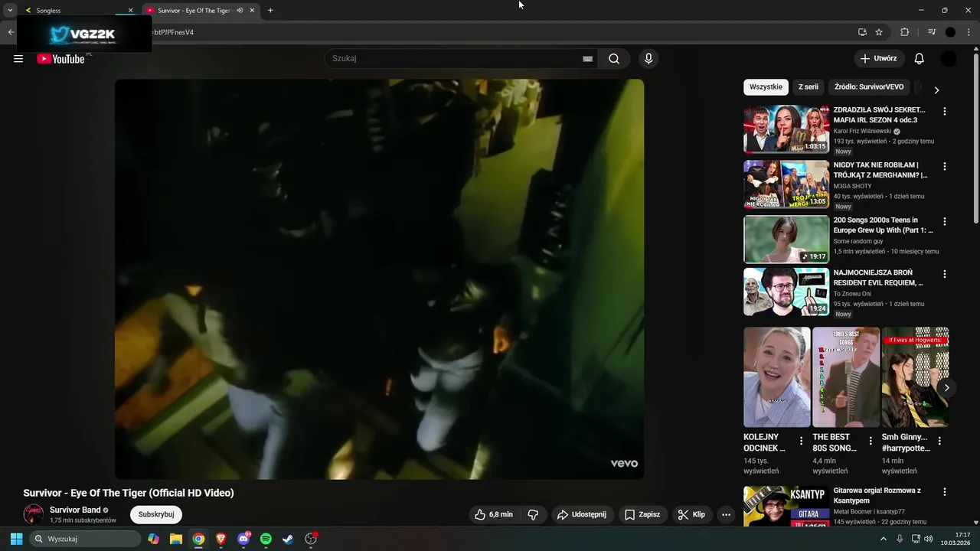Click the Utwórz create button

(878, 59)
